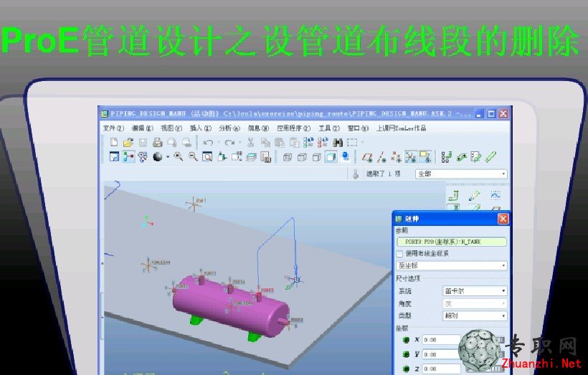Image resolution: width=588 pixels, height=375 pixels.
Task: Click the green pipe icon in toolbar
Action: 490,157
